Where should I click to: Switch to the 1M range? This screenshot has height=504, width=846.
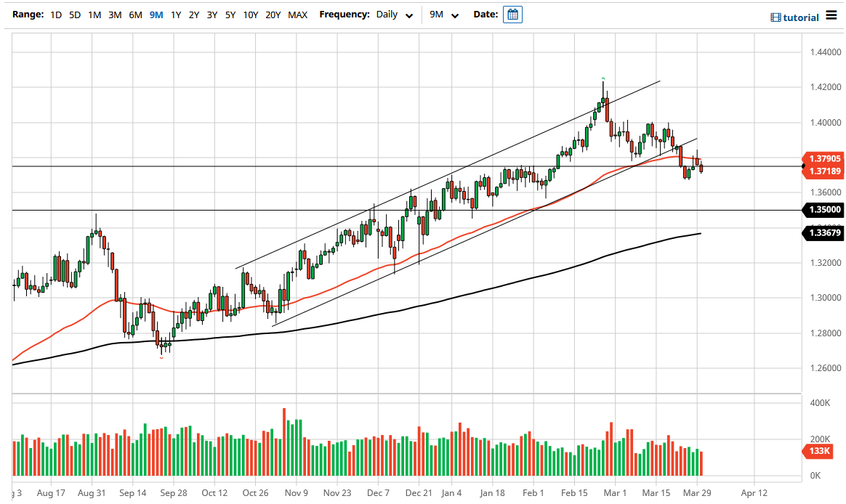[94, 14]
